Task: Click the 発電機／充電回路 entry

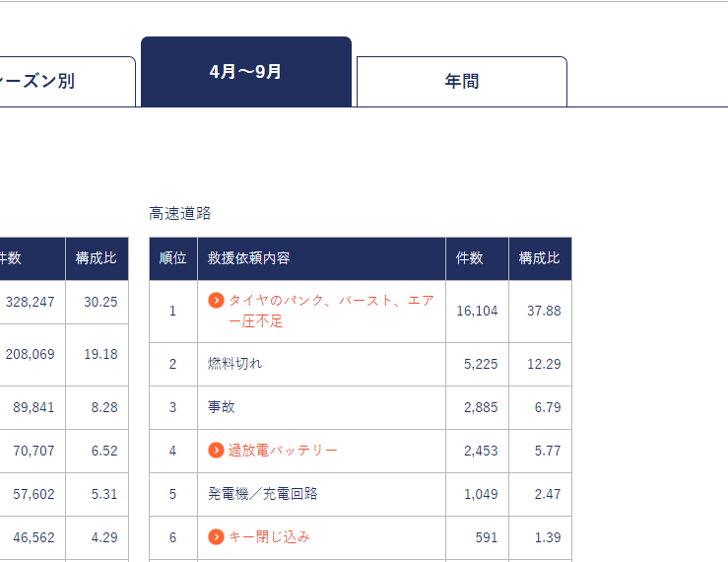Action: tap(263, 494)
